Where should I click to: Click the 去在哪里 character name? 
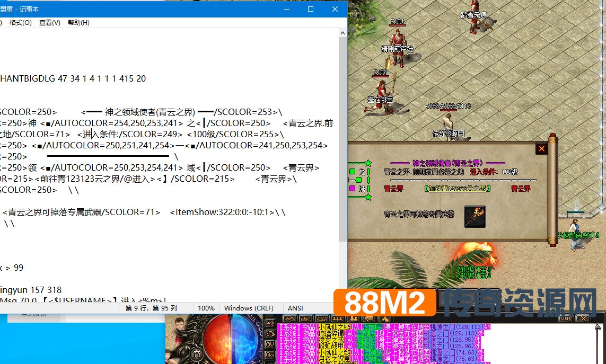click(380, 100)
